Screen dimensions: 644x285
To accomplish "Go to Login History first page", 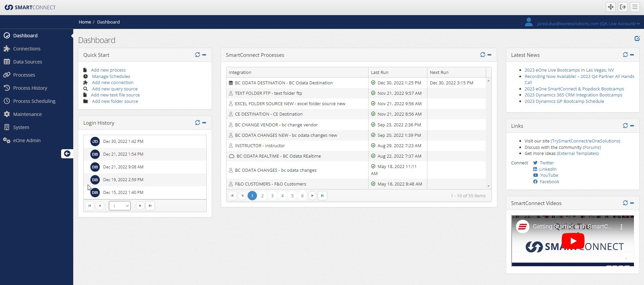I will 90,206.
